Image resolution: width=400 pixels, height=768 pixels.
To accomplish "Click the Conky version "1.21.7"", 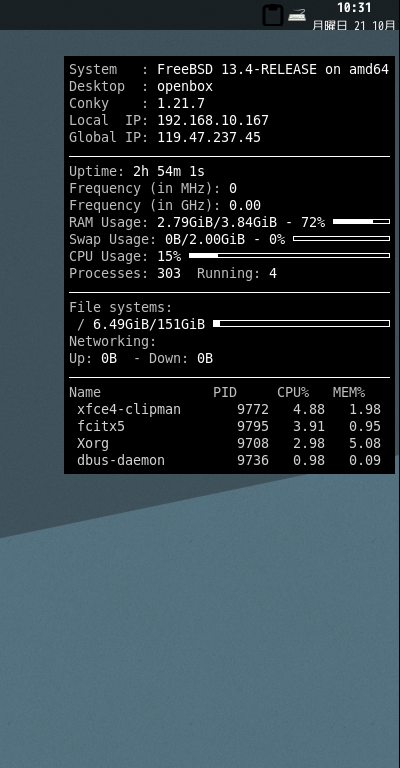I will 181,103.
